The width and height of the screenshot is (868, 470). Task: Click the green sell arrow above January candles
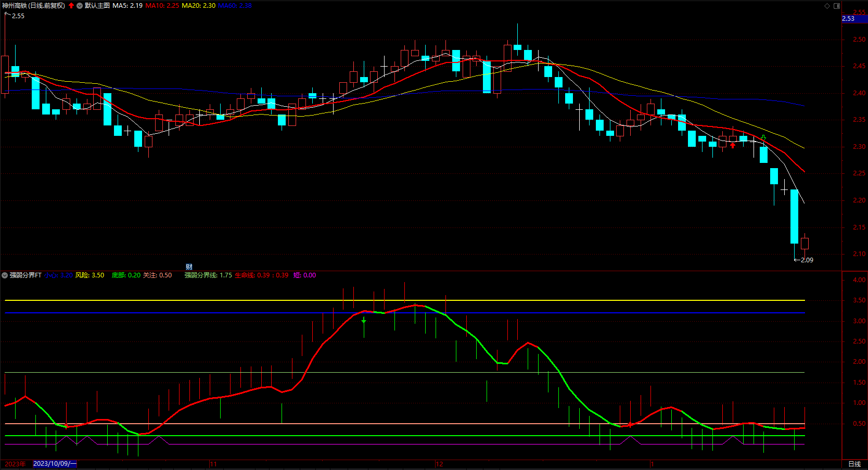point(763,138)
